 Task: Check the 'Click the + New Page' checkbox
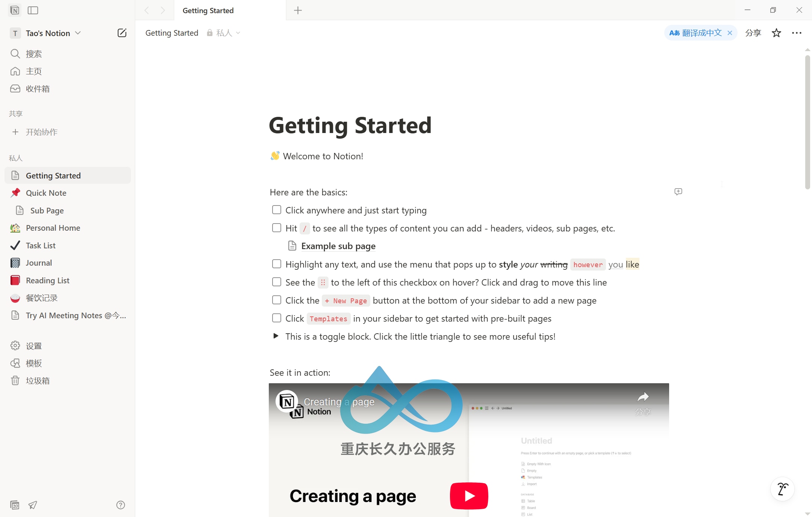coord(277,300)
